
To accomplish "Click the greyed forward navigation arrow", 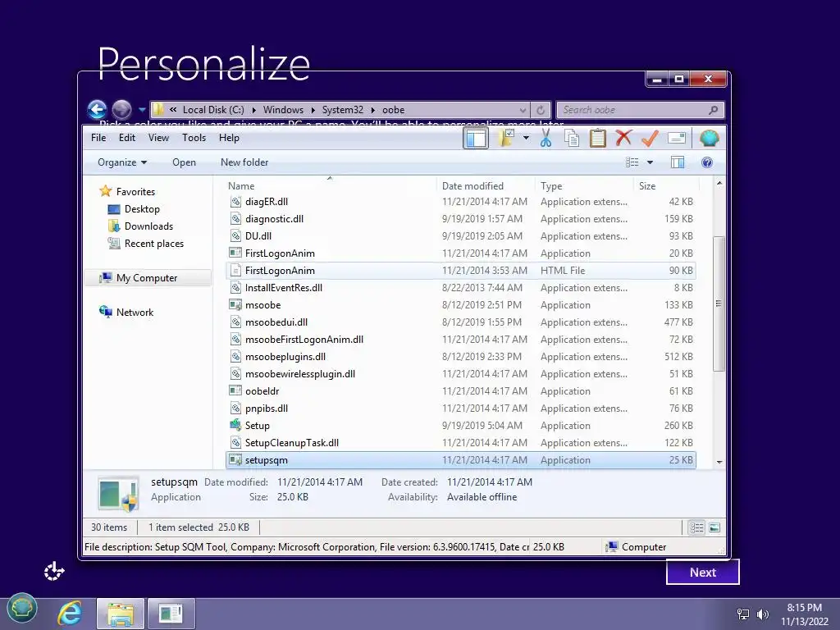I will 121,110.
